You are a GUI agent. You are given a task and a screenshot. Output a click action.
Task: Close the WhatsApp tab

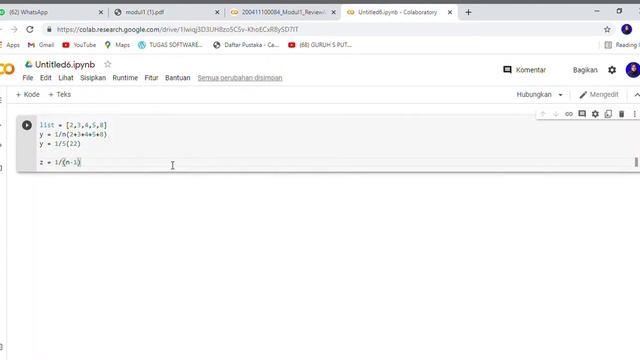(101, 12)
